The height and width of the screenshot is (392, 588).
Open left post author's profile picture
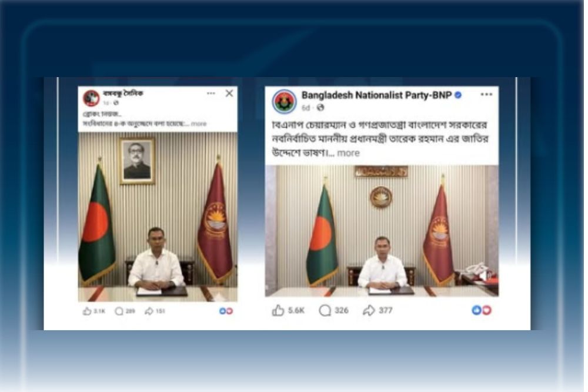click(x=91, y=98)
